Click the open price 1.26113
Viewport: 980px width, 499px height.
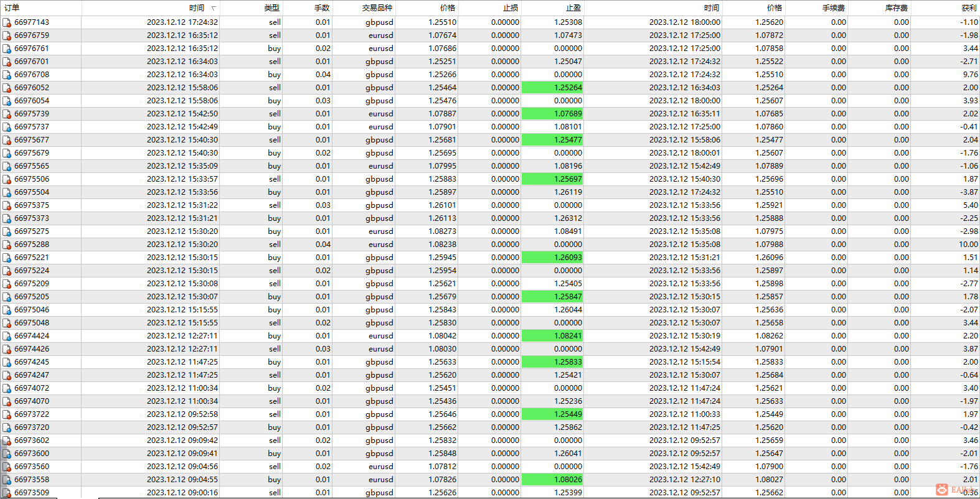coord(442,218)
